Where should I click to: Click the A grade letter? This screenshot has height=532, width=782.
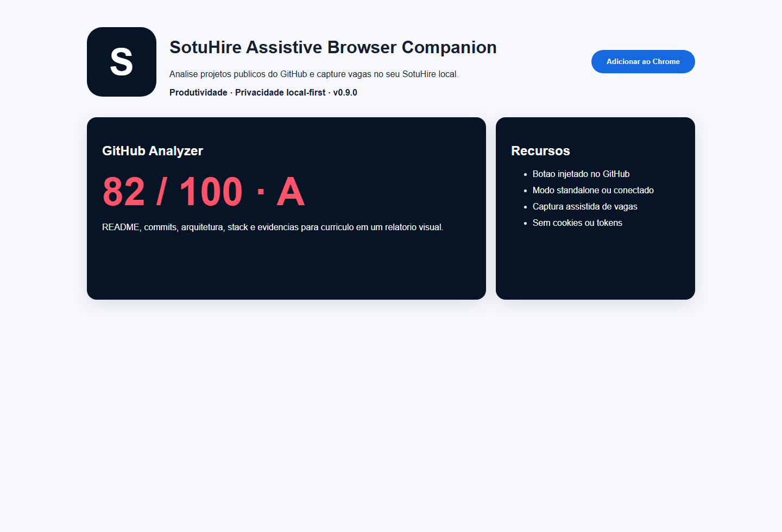[291, 192]
